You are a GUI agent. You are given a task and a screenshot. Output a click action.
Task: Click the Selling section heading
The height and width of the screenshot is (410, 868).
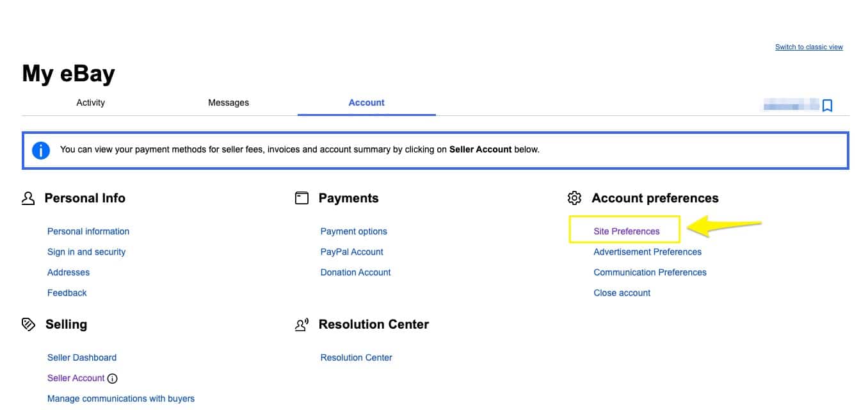pos(67,324)
